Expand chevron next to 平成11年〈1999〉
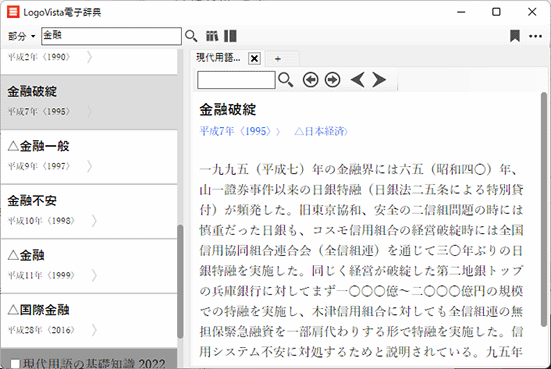 click(x=94, y=275)
